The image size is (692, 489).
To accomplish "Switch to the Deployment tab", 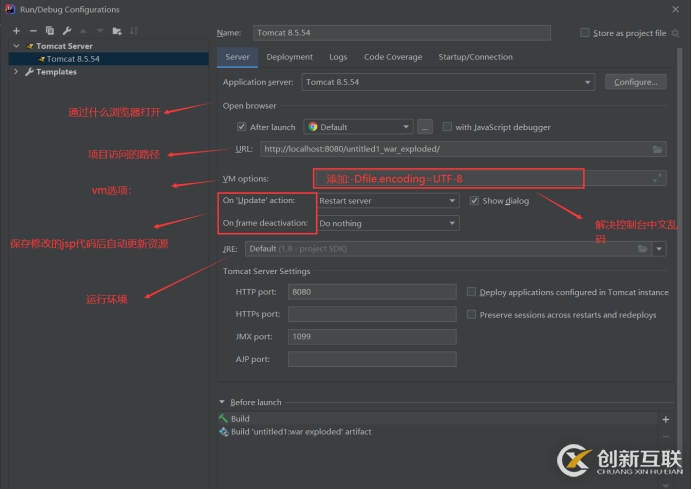I will coord(289,57).
